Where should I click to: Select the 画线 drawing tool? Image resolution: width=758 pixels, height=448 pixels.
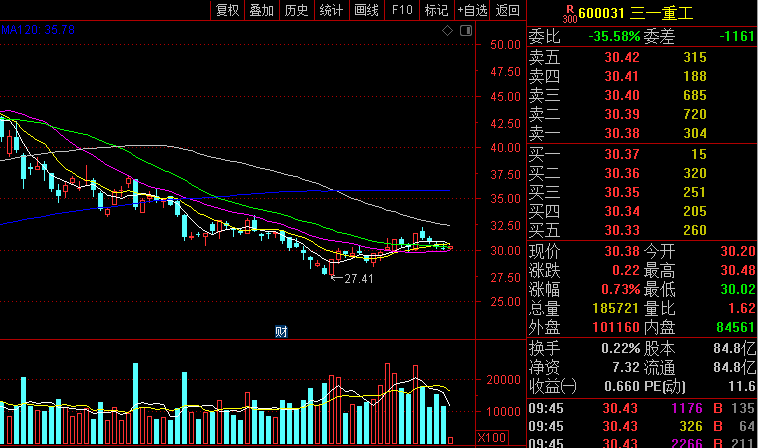(x=366, y=10)
